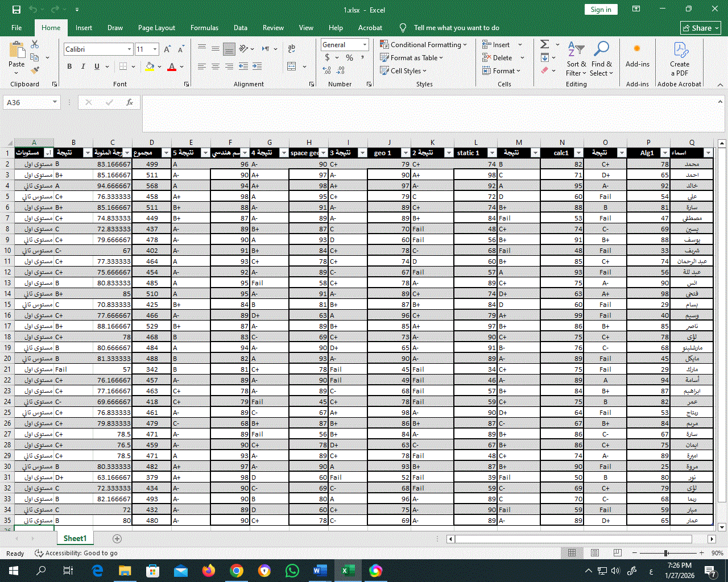Select the Sheet1 tab
The height and width of the screenshot is (582, 728).
pos(75,538)
